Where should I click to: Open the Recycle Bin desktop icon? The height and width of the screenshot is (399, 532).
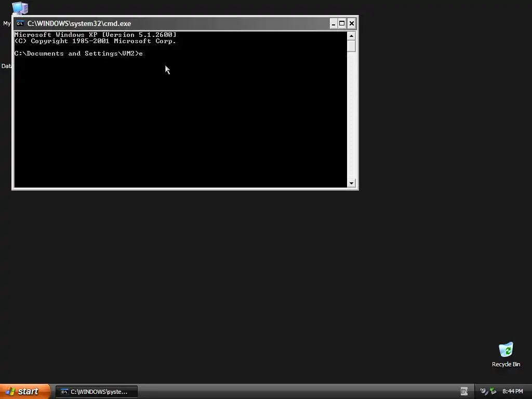[x=506, y=350]
